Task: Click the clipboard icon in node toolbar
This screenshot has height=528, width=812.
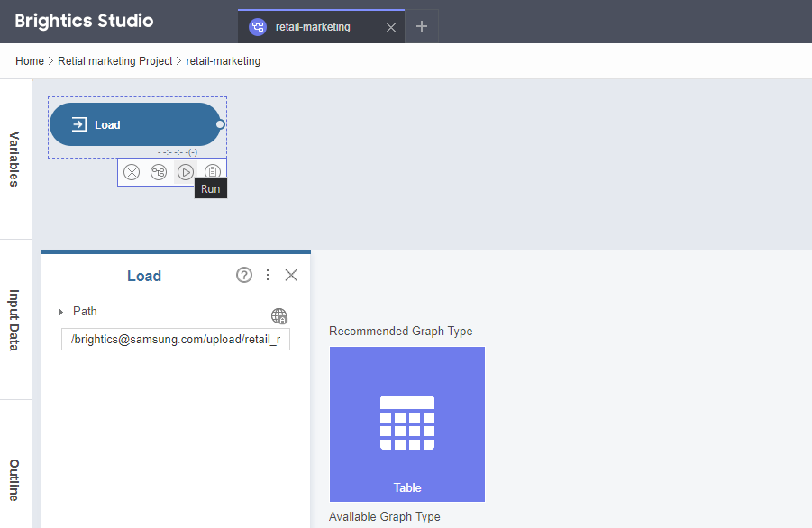Action: coord(213,171)
